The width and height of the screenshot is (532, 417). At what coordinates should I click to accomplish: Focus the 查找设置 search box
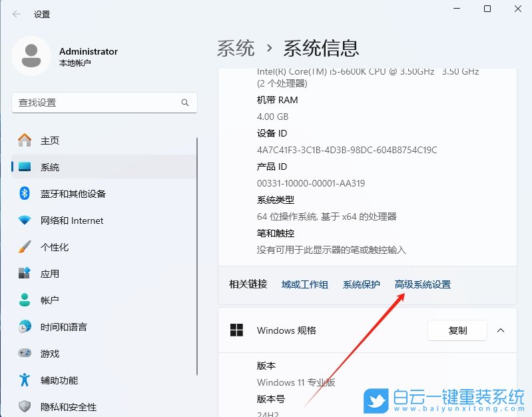pyautogui.click(x=104, y=103)
